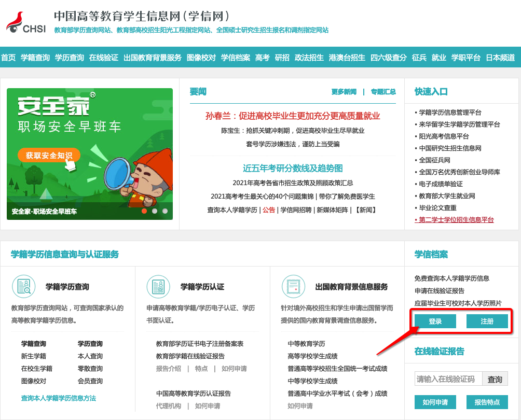Open 新生学籍 link
Viewport: 521px width, 420px height.
point(34,356)
